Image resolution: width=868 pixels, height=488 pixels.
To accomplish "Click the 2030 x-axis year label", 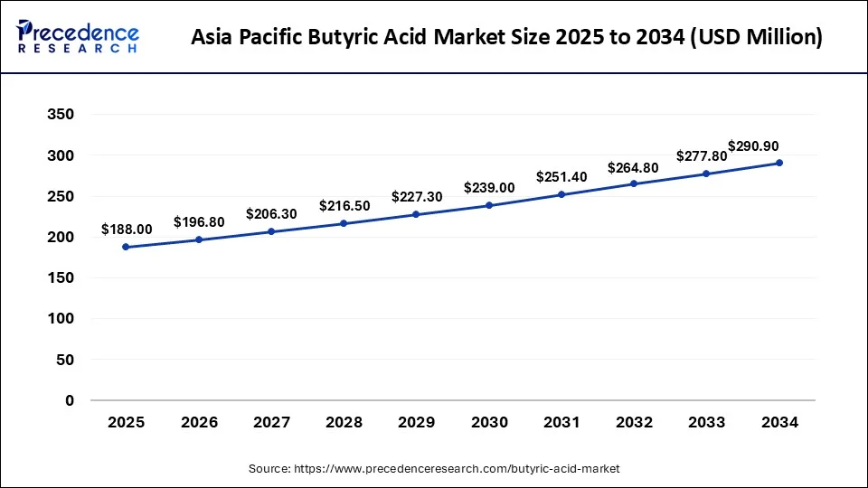I will tap(489, 423).
